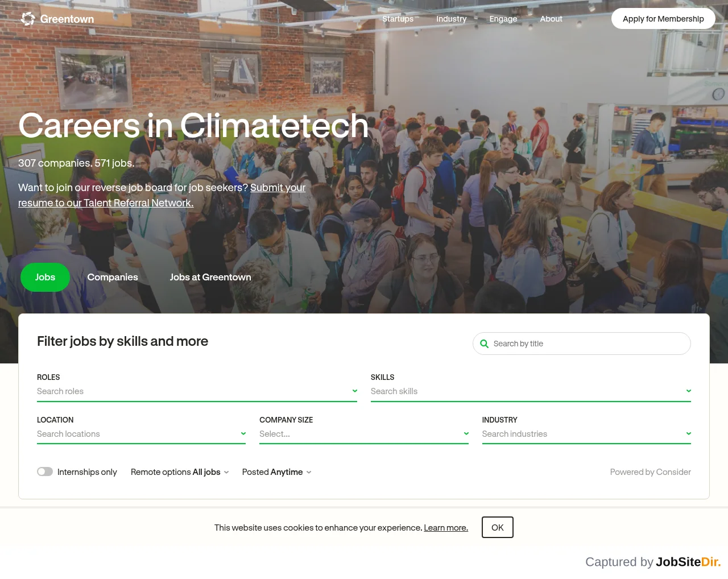Open the Remote options All jobs dropdown

[x=180, y=472]
